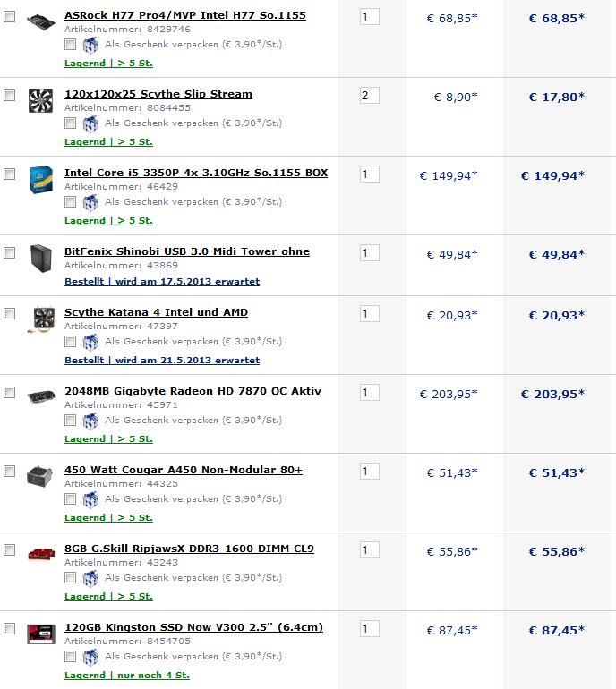Click the Scythe Slip Stream fan image
Image resolution: width=616 pixels, height=689 pixels.
[x=40, y=100]
